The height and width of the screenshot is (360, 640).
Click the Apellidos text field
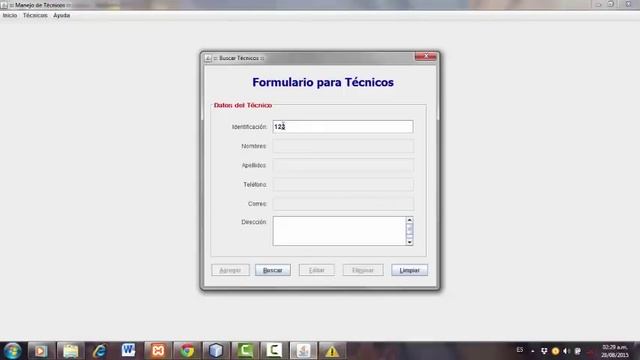point(343,165)
